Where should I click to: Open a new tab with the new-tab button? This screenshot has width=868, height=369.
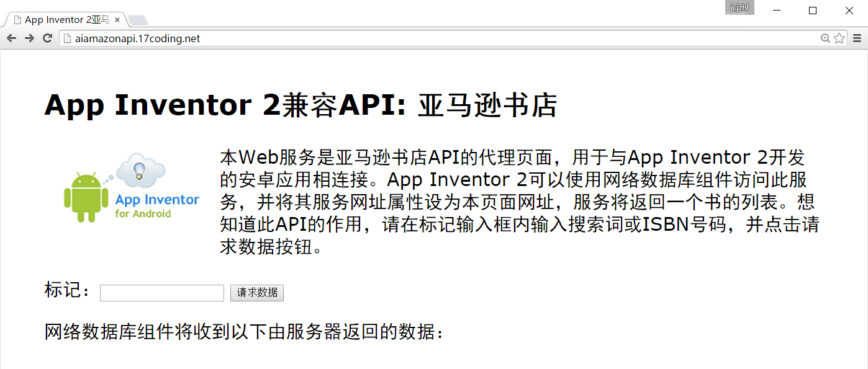[137, 20]
